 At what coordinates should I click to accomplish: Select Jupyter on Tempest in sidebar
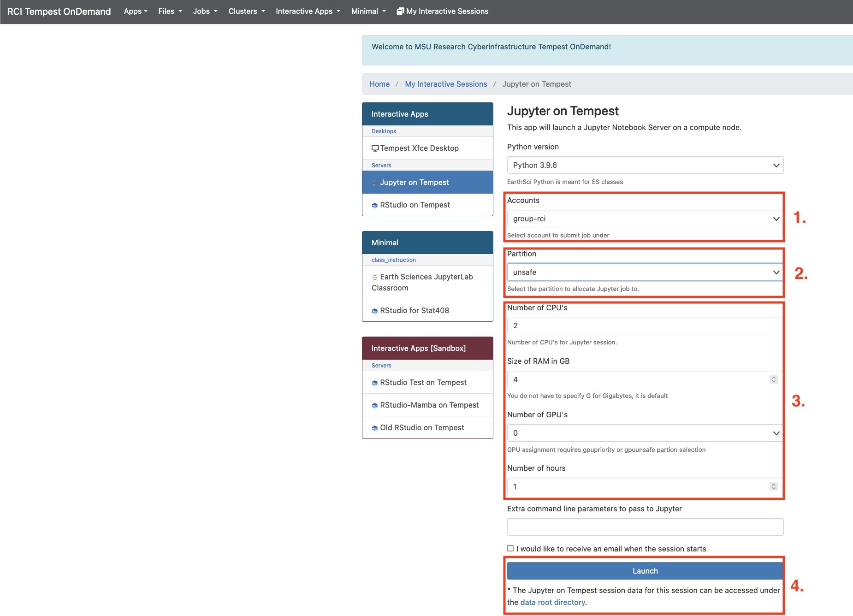click(427, 183)
